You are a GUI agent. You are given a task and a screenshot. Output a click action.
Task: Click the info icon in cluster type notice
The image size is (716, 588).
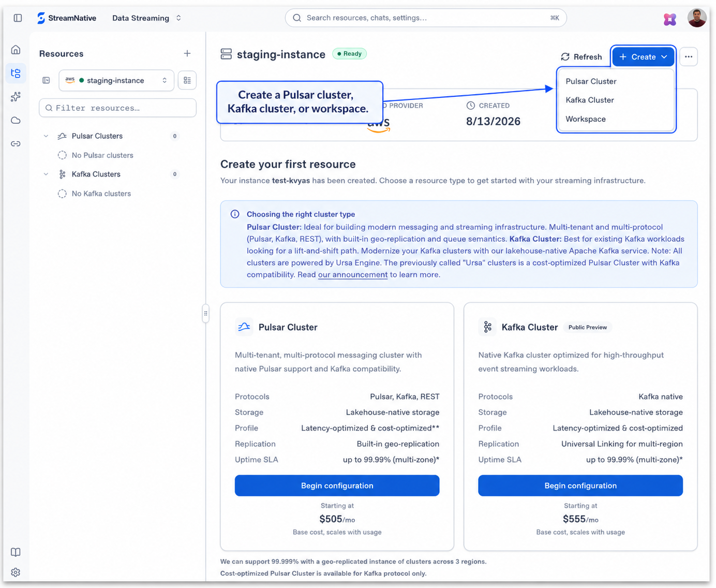235,214
